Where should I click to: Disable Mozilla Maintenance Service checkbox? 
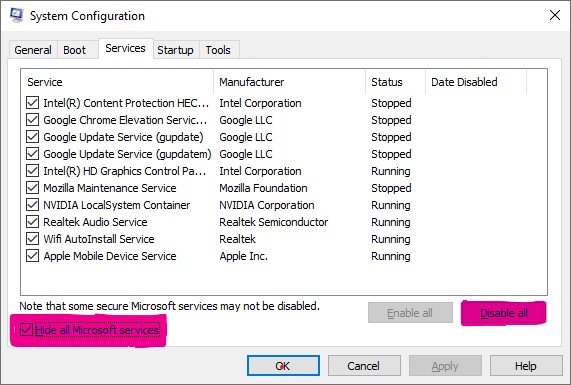32,188
